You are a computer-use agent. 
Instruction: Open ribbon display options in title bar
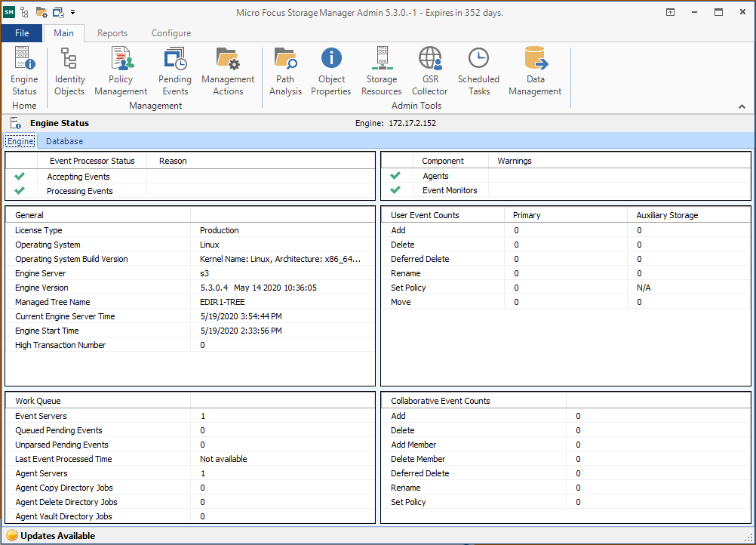click(670, 13)
